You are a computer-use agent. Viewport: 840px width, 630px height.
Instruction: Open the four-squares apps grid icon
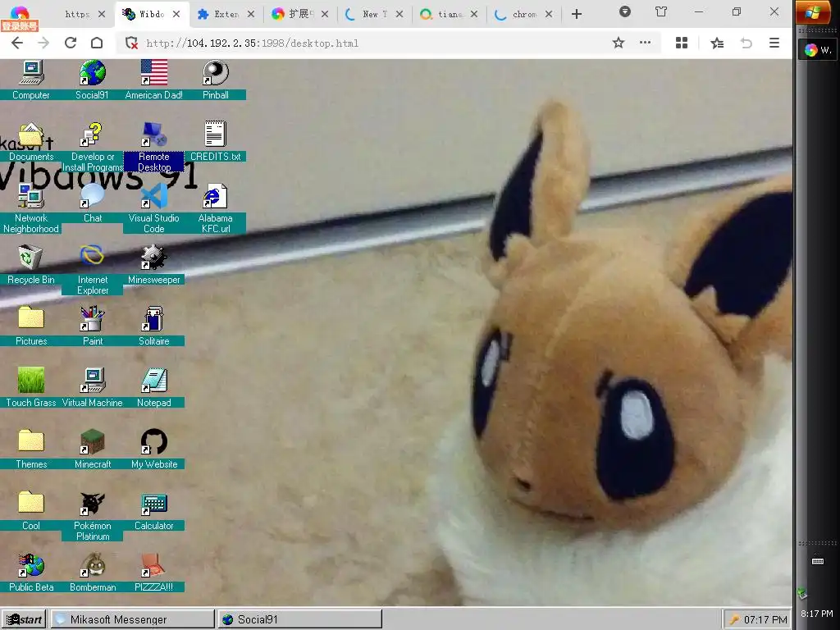[682, 43]
